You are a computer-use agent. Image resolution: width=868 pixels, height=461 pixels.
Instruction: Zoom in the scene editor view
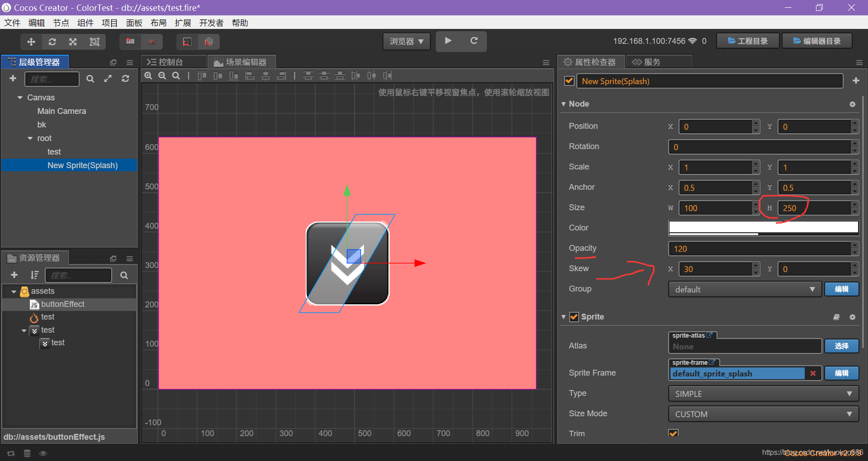click(148, 75)
